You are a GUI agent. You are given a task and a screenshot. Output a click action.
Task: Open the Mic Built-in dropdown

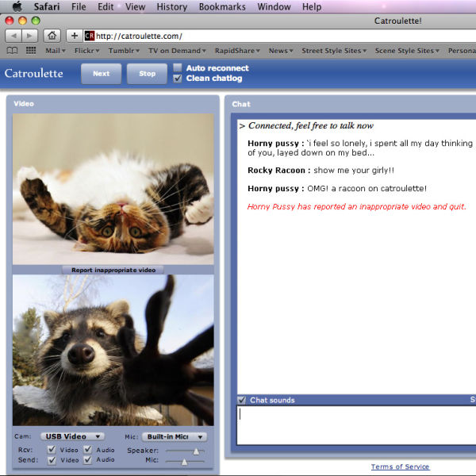(176, 436)
